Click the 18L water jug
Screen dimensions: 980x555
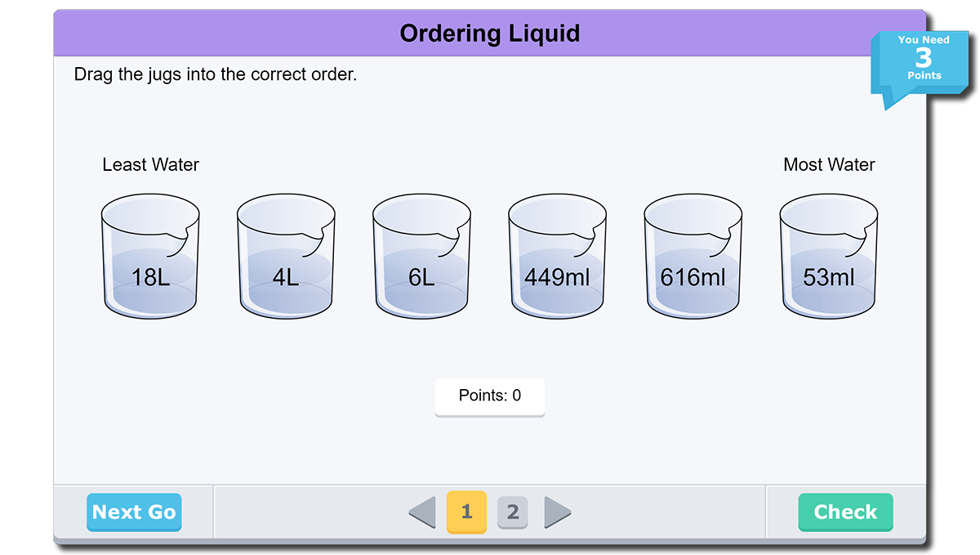pyautogui.click(x=150, y=257)
